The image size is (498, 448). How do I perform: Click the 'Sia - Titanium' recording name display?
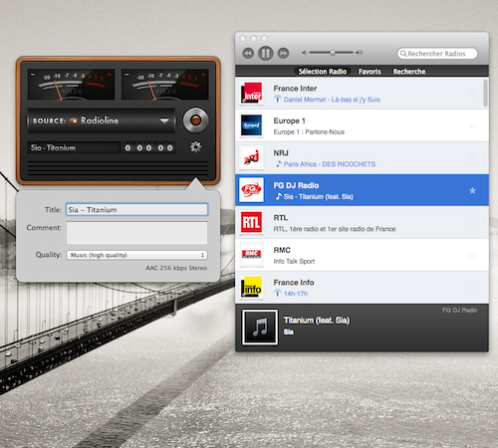(x=74, y=147)
